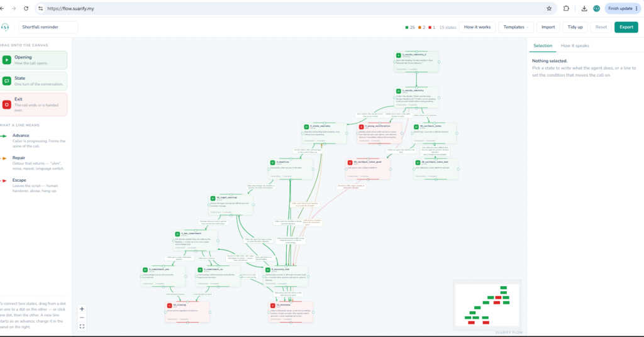Edit the Shortfall reminder name field
The height and width of the screenshot is (337, 644).
[48, 27]
